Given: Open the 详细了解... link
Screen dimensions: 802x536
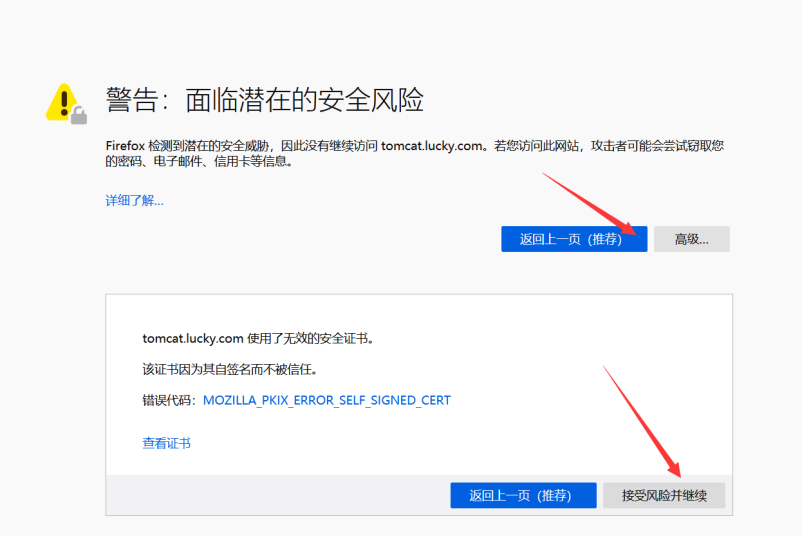Looking at the screenshot, I should 135,200.
